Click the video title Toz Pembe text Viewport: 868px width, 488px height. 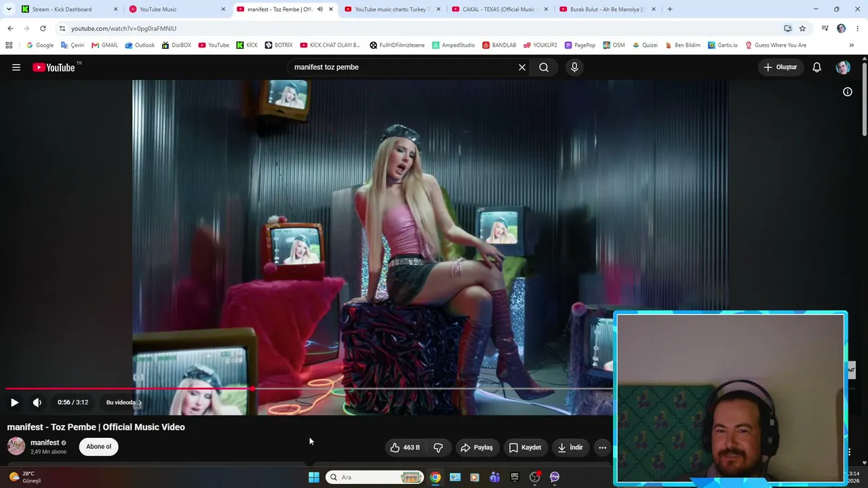tap(96, 427)
